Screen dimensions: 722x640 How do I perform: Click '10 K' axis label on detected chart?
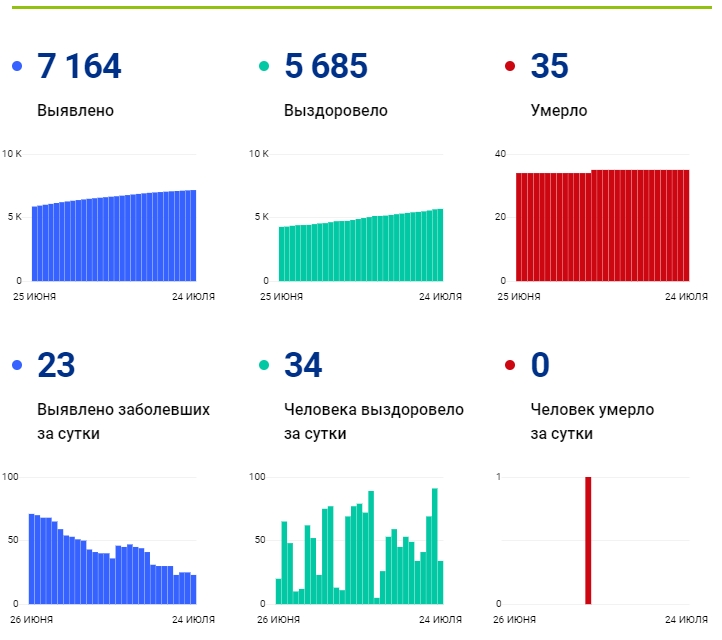12,154
